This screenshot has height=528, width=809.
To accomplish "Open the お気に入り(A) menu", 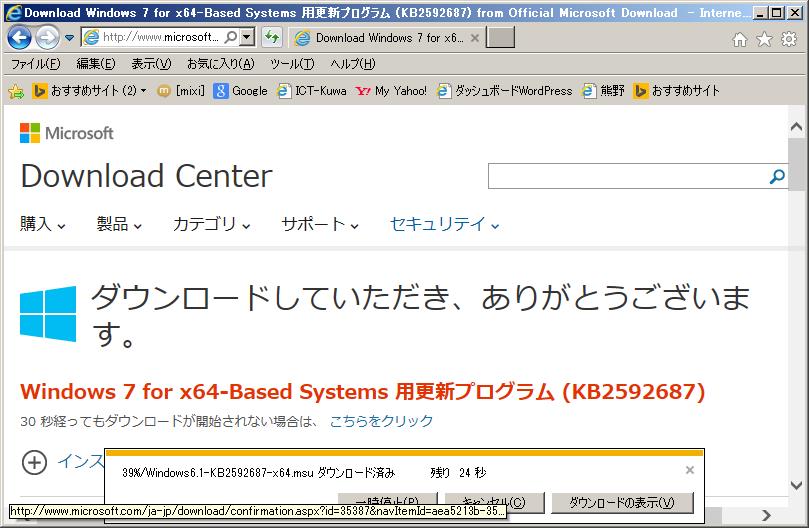I will (220, 64).
